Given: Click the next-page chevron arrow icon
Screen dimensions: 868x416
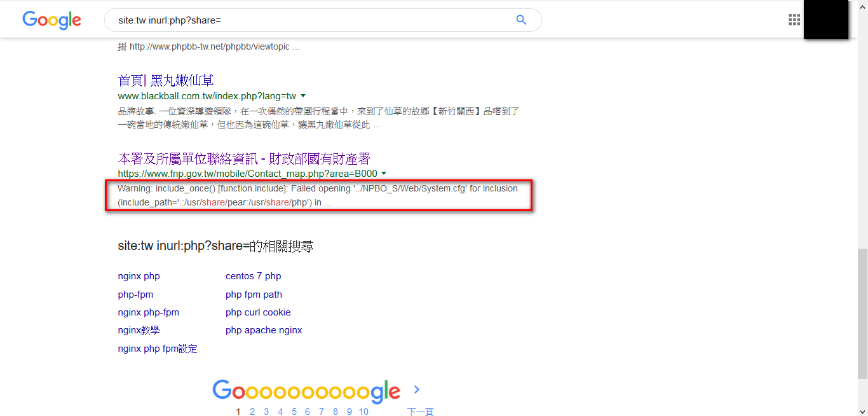Looking at the screenshot, I should click(417, 389).
